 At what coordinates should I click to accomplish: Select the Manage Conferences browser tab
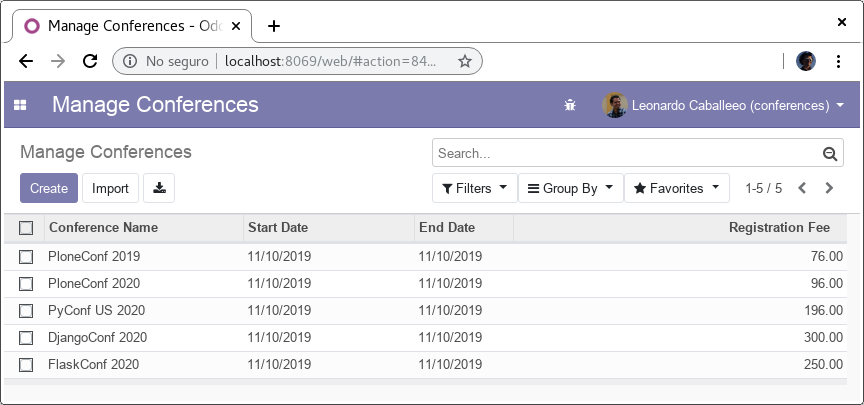coord(130,26)
